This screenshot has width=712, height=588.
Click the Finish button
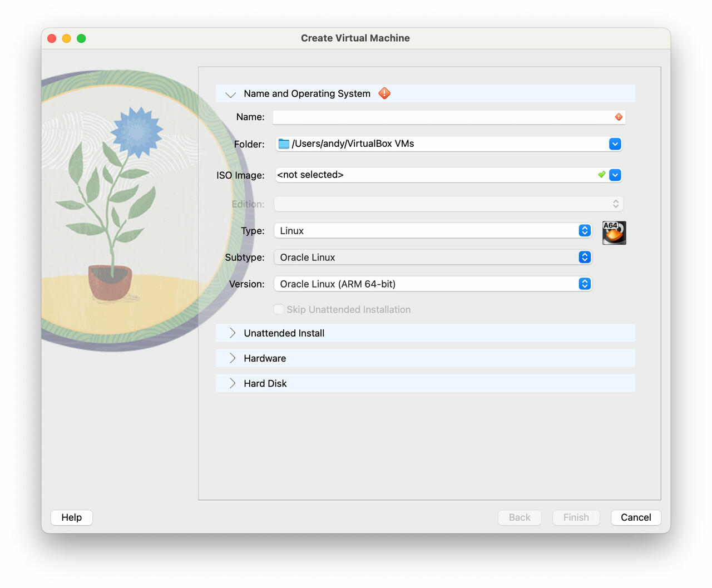[x=576, y=517]
